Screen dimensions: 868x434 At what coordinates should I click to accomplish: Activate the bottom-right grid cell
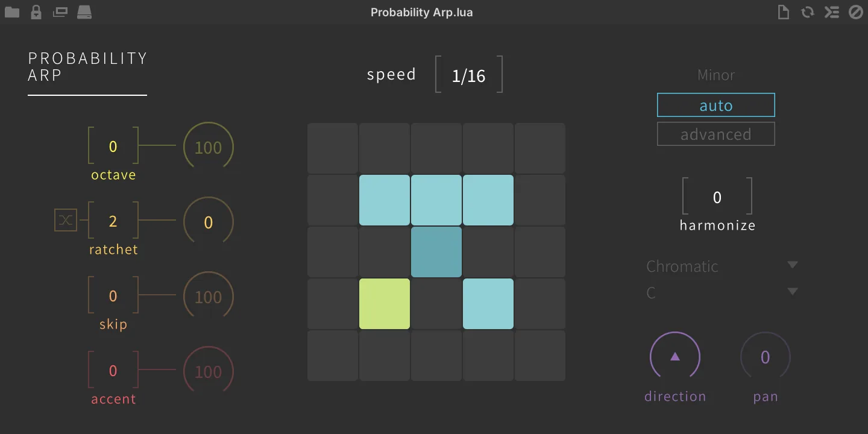[x=540, y=356]
